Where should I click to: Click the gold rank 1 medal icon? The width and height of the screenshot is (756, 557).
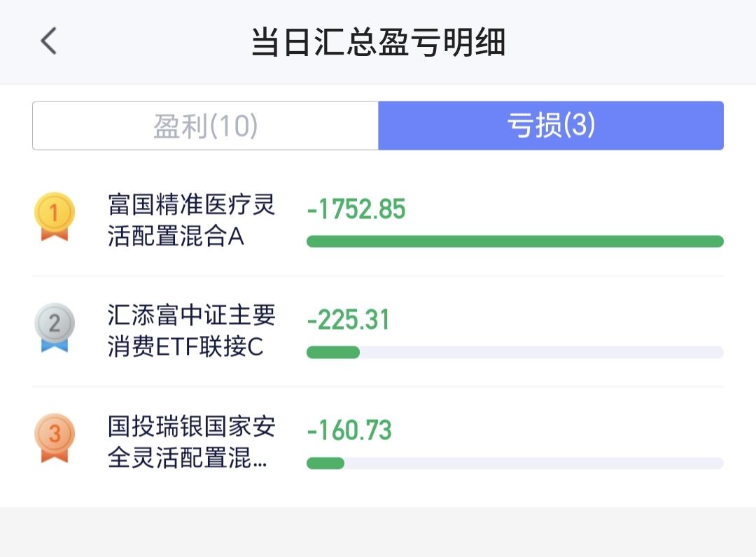[55, 216]
